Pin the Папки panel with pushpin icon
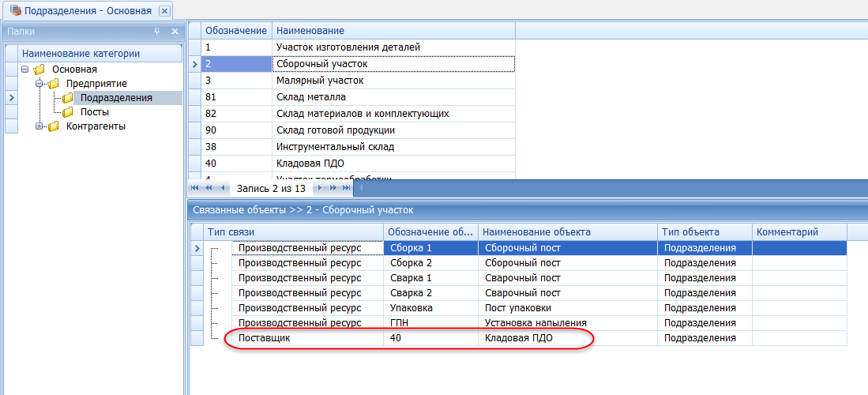 [x=156, y=32]
